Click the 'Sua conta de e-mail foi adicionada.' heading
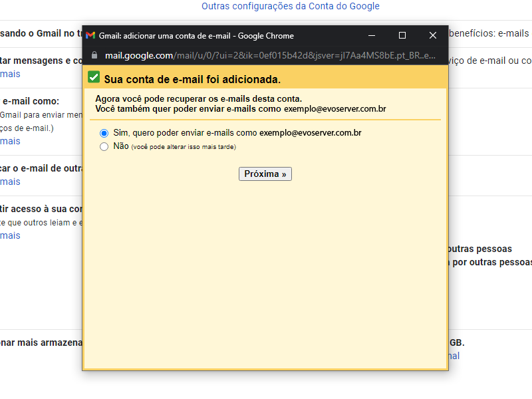The image size is (532, 399). coord(192,79)
